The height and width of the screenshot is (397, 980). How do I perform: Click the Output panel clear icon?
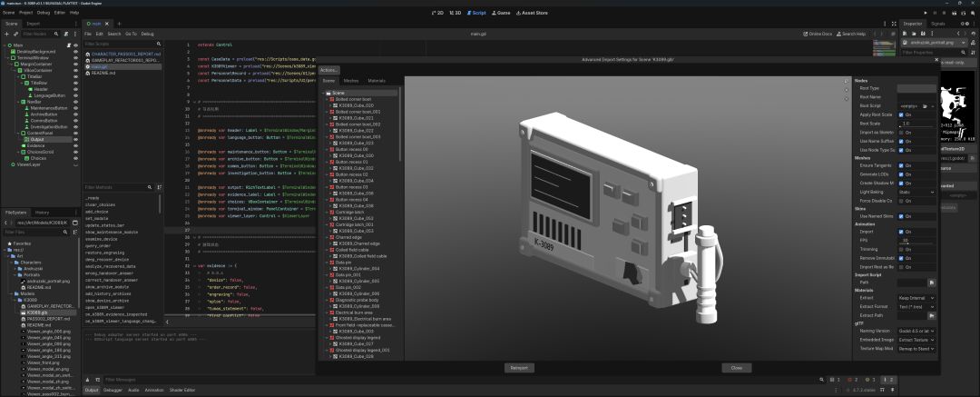click(x=89, y=380)
